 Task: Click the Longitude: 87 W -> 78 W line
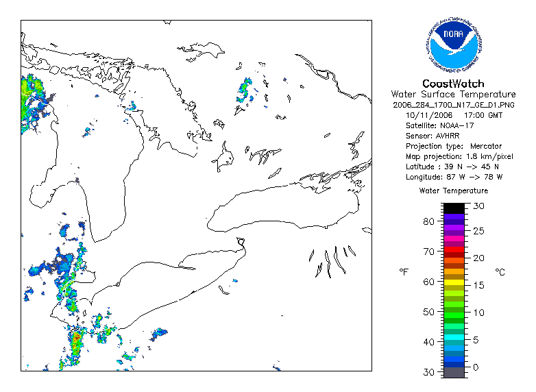pos(454,177)
